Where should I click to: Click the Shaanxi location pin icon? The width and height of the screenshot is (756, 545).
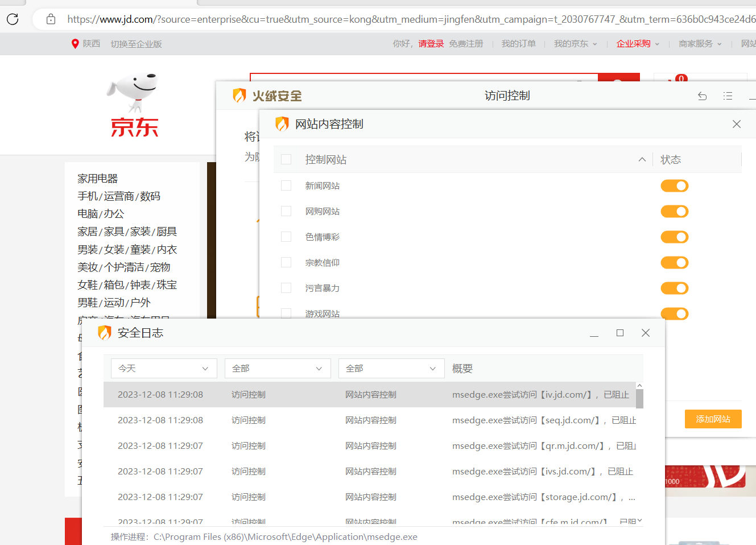point(75,44)
